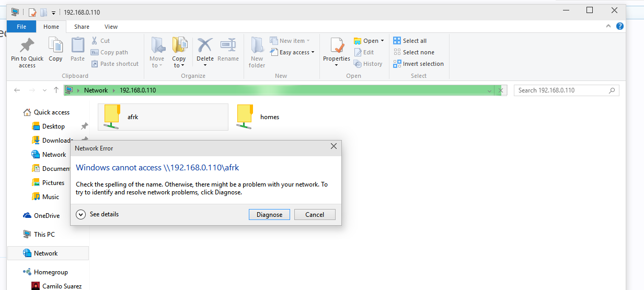This screenshot has width=644, height=290.
Task: Switch to the Home tab
Action: (51, 27)
